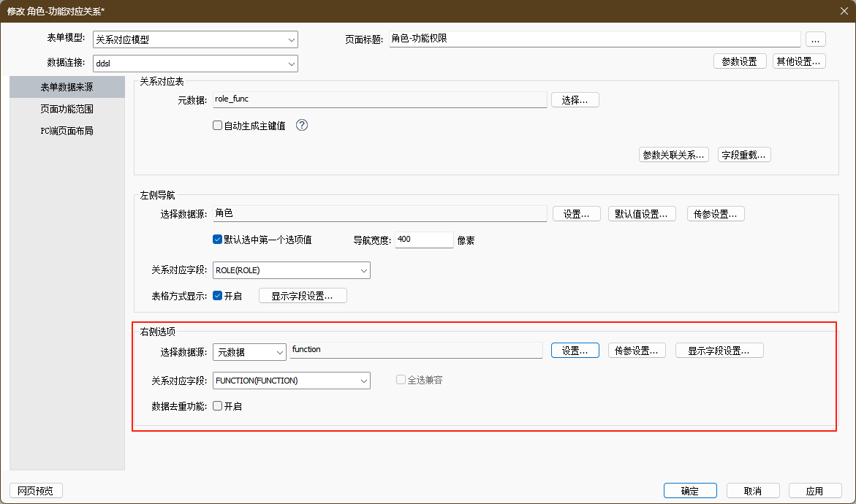This screenshot has width=856, height=504.
Task: Open the 元数据 source type dropdown
Action: click(249, 352)
